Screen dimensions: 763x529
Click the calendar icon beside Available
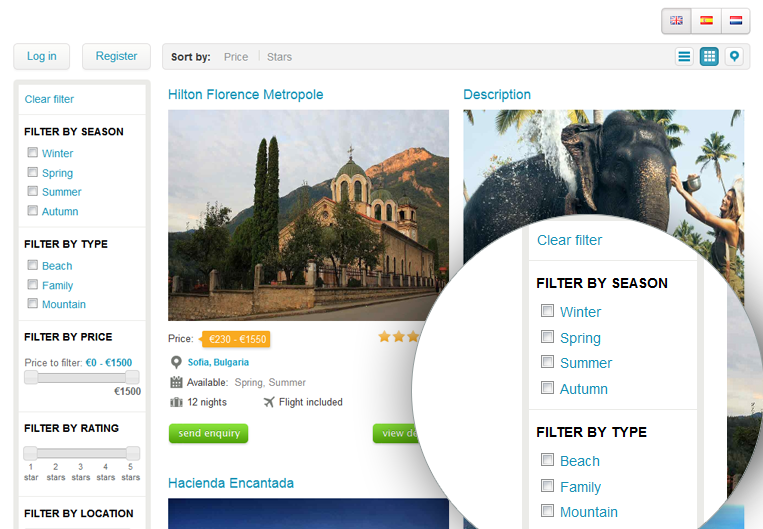pyautogui.click(x=176, y=383)
